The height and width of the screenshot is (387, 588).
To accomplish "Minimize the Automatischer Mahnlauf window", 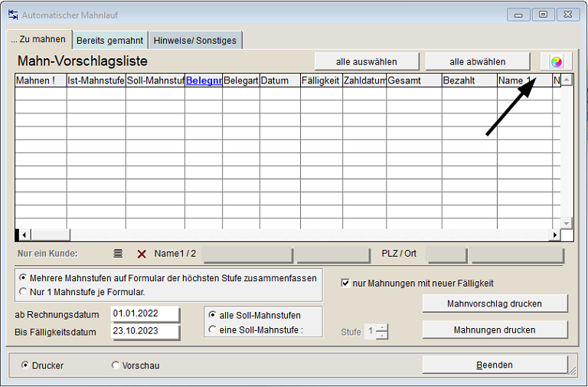I will point(518,15).
